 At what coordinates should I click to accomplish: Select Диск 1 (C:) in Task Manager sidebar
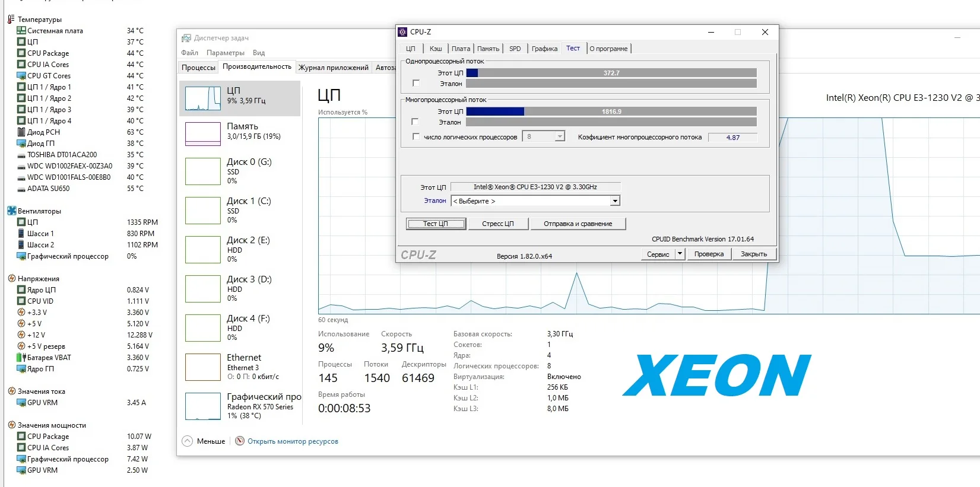tap(240, 211)
